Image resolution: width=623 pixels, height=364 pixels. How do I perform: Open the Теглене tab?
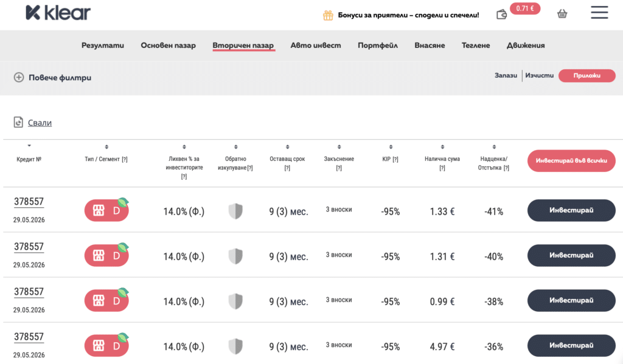click(x=476, y=45)
